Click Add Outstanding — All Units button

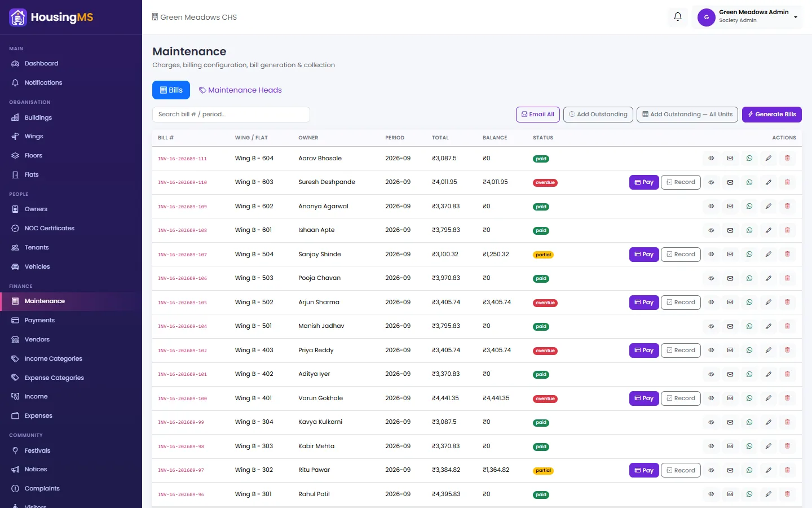(687, 115)
